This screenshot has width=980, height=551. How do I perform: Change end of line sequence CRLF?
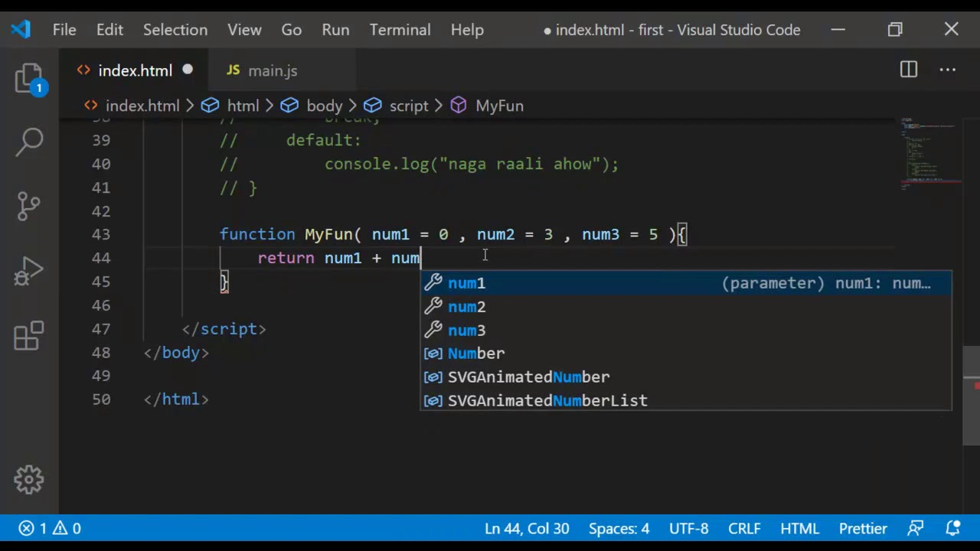744,529
